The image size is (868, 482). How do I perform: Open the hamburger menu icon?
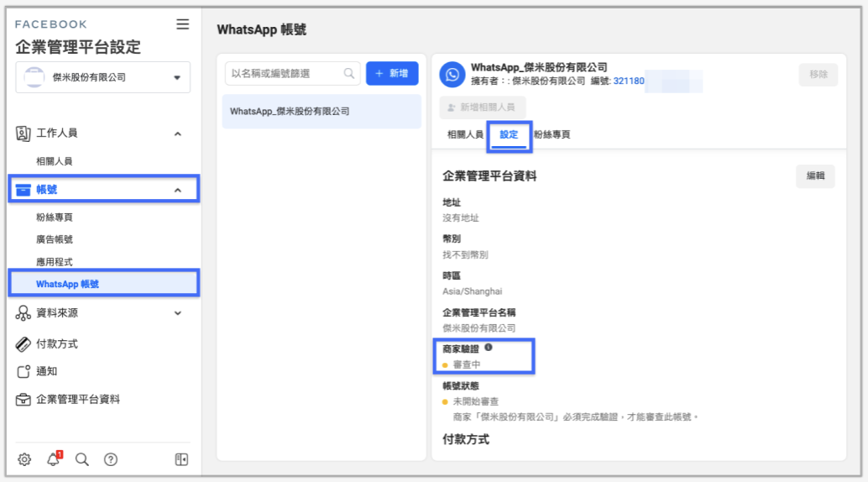point(183,24)
